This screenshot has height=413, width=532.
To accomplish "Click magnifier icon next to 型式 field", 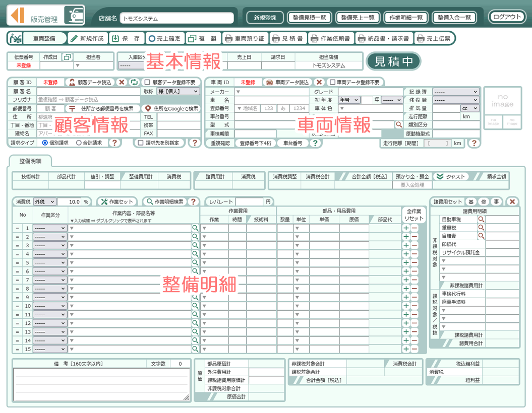I will tap(399, 125).
